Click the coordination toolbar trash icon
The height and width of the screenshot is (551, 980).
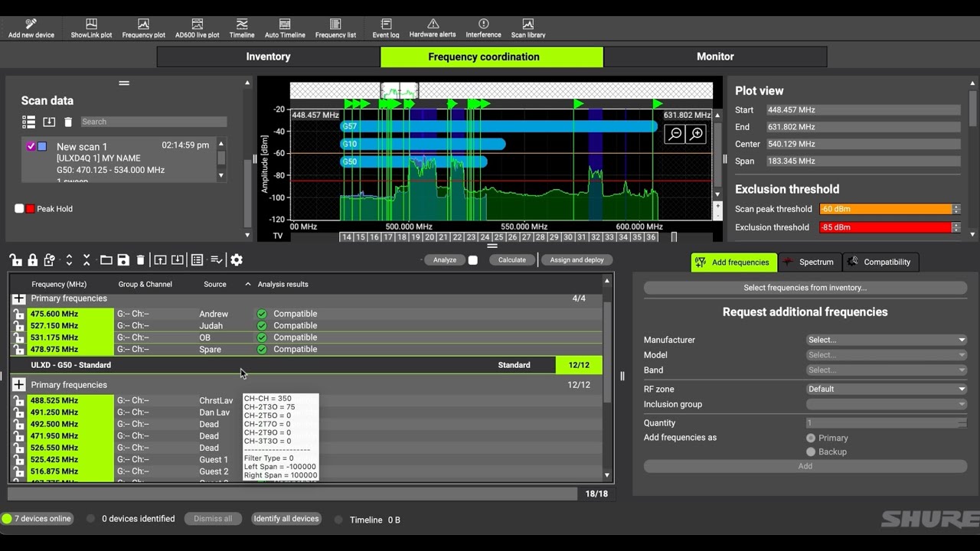pyautogui.click(x=140, y=260)
